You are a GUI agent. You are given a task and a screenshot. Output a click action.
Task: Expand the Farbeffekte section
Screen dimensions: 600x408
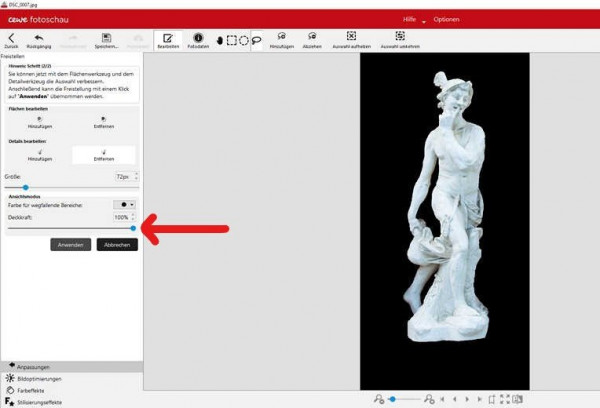point(31,390)
